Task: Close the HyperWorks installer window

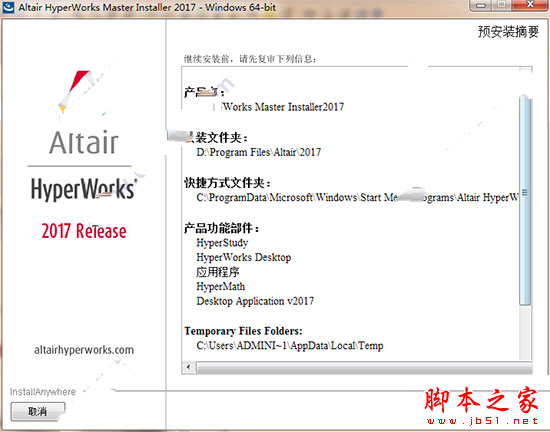Action: tap(530, 5)
